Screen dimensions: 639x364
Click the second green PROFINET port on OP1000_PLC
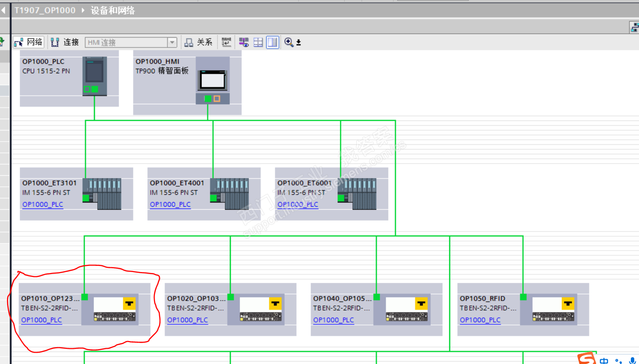(x=95, y=89)
